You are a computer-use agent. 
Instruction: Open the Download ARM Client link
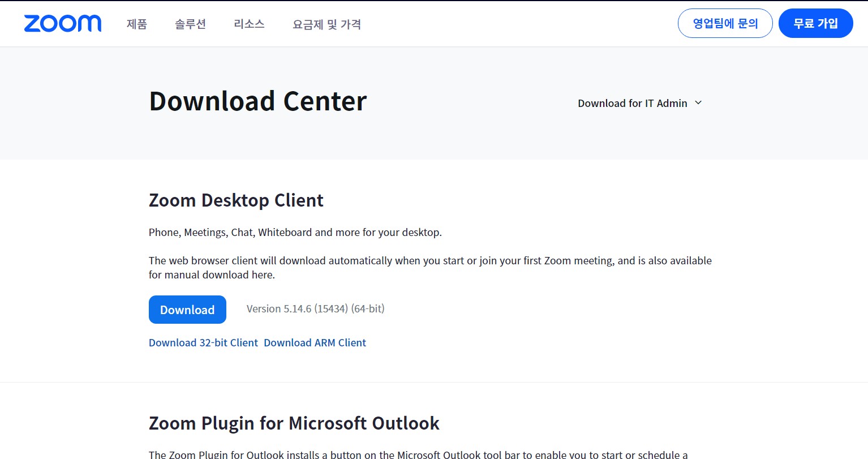coord(315,342)
